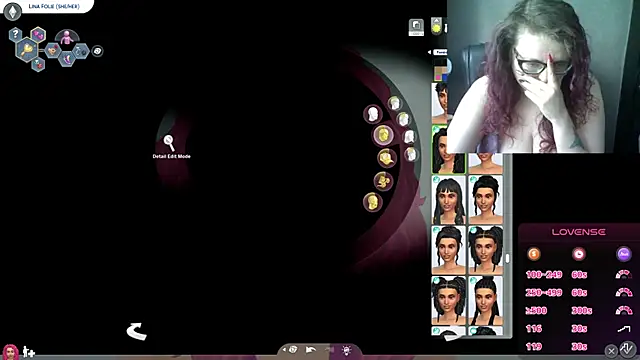Open the lowest golden head category circle
Viewport: 640px width, 360px height.
pos(372,202)
